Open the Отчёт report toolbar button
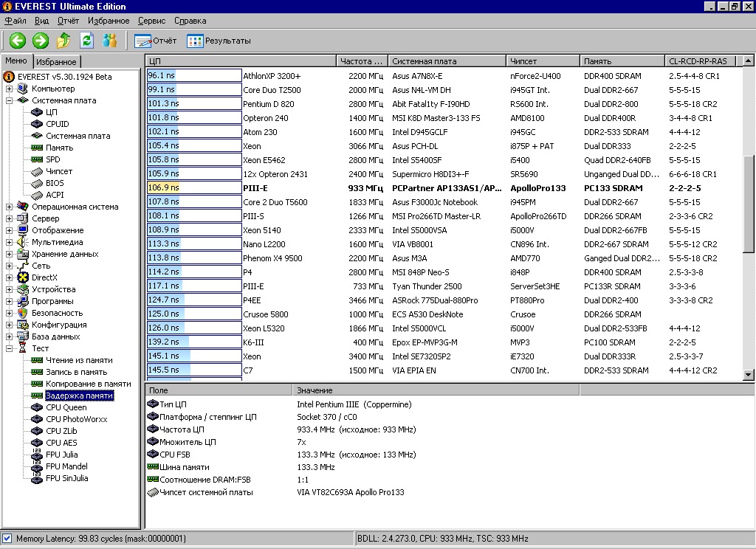Viewport: 756px width, 549px height. click(x=155, y=41)
